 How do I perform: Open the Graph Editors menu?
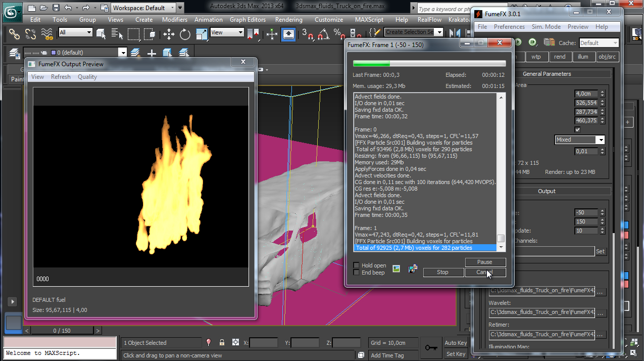(x=247, y=20)
